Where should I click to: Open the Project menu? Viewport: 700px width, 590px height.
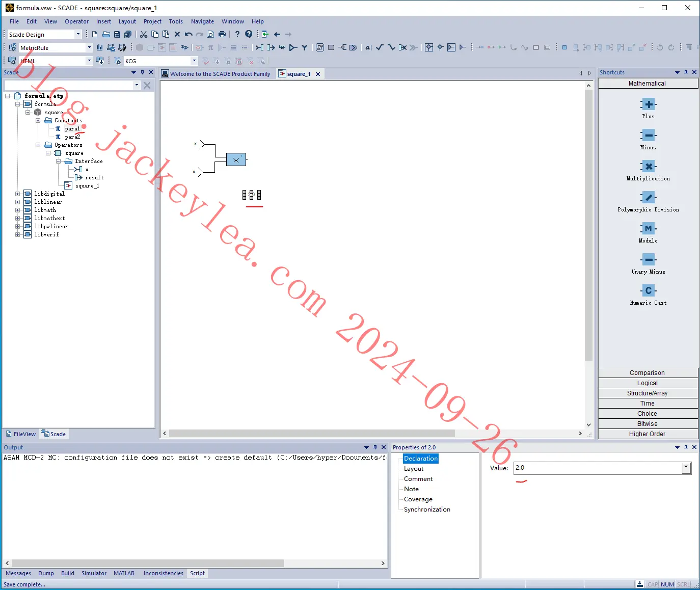[x=152, y=21]
